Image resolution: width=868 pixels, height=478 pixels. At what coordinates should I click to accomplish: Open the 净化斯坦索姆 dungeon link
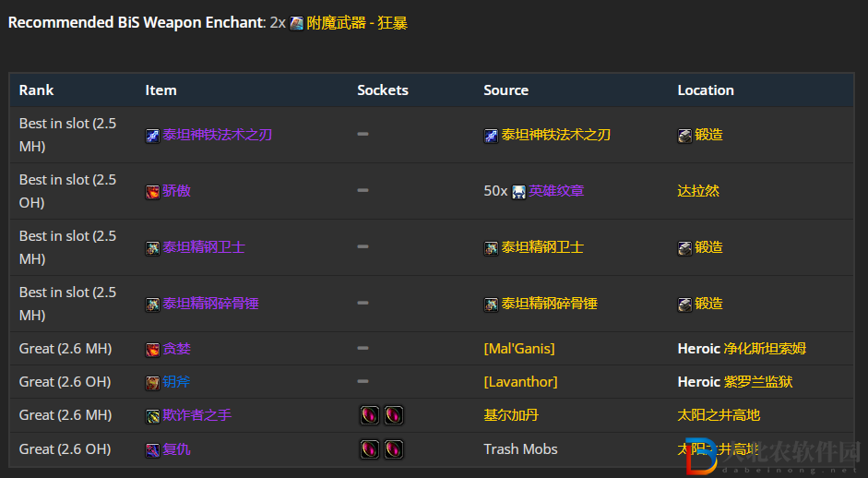(765, 349)
